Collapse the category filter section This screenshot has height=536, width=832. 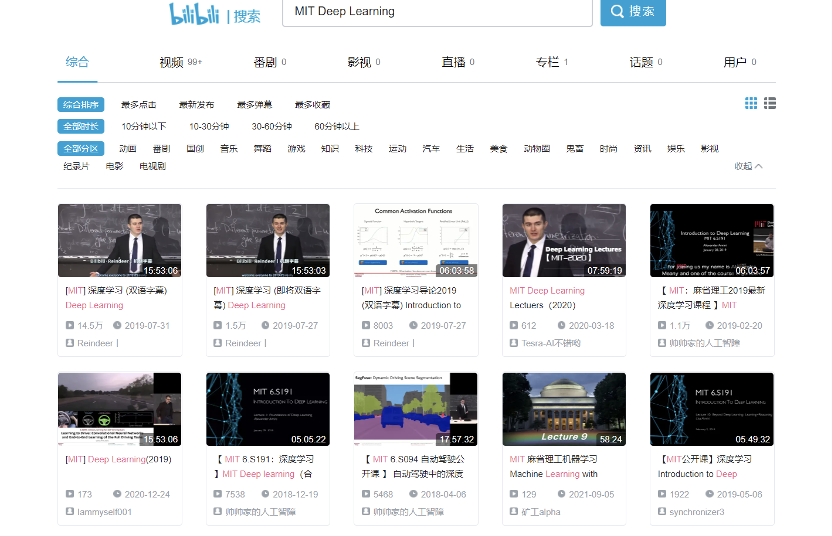[748, 166]
